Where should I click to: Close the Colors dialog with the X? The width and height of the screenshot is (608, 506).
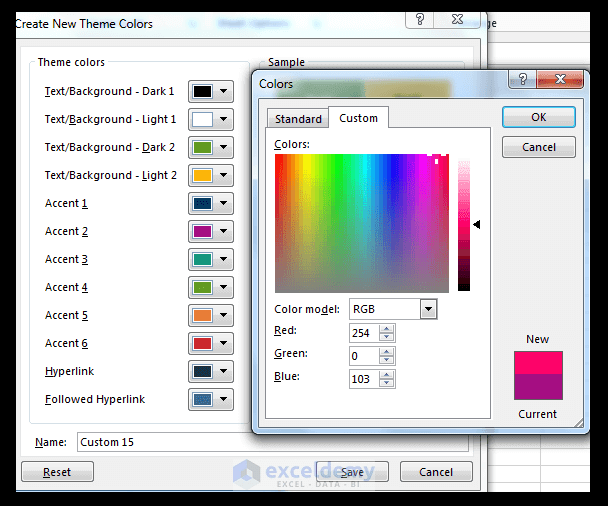coord(560,79)
